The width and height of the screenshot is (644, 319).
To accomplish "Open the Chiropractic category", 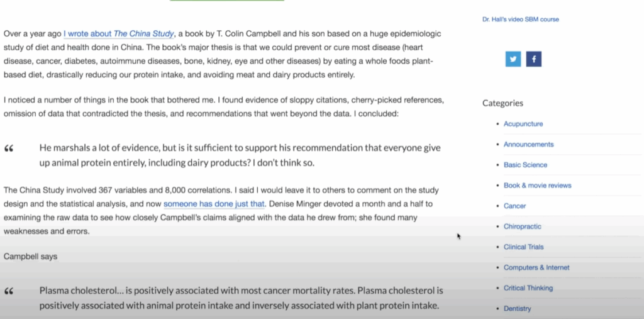I will click(523, 227).
